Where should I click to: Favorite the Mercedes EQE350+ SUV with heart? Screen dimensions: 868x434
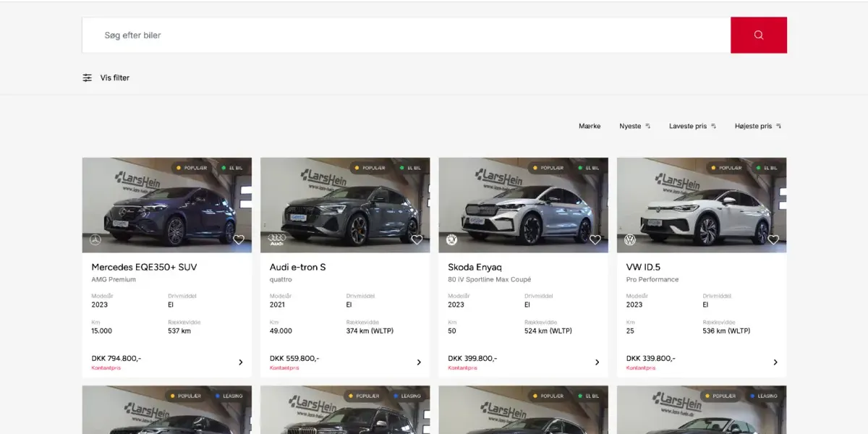(239, 239)
